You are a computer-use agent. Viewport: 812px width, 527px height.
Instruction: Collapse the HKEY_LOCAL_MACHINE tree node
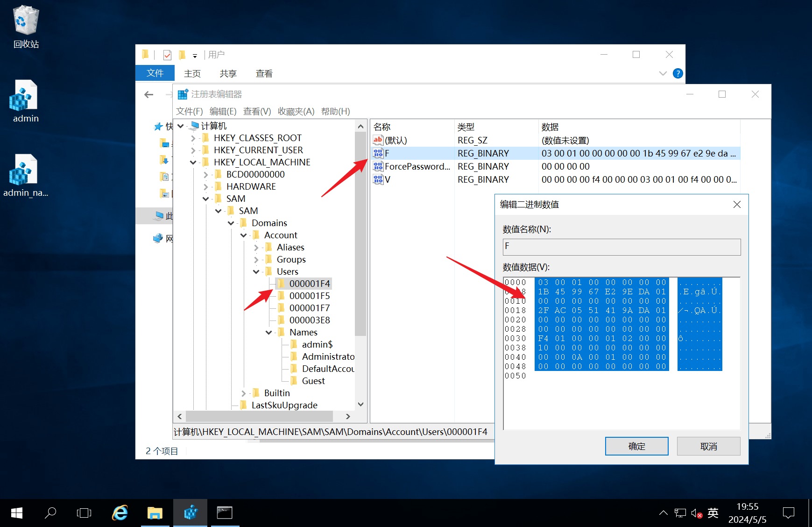click(x=193, y=162)
